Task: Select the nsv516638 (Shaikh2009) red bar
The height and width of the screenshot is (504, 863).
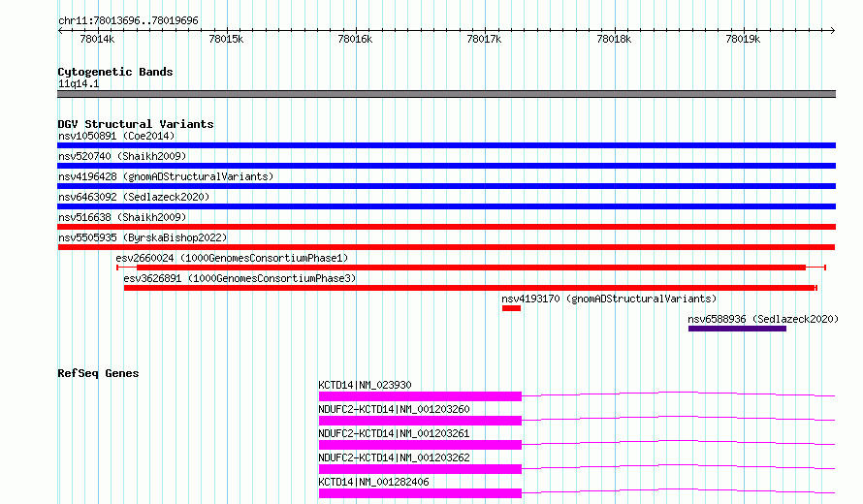Action: pos(446,227)
